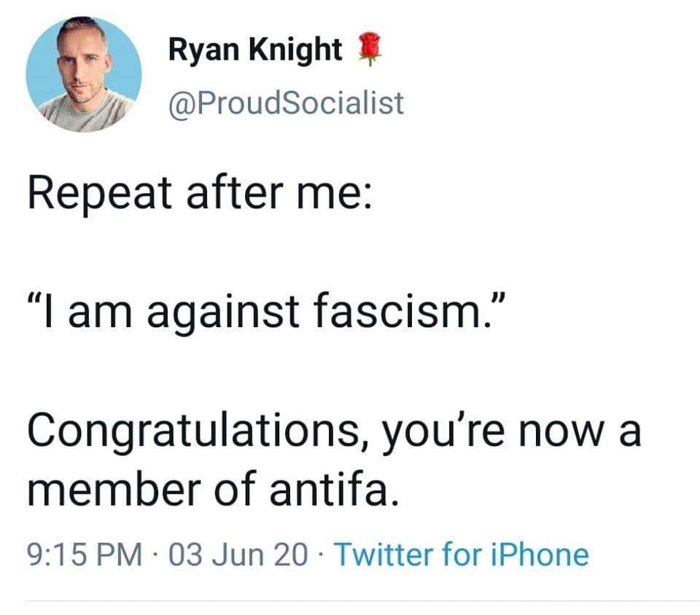Click the 9:15 PM timestamp
This screenshot has width=700, height=615.
84,555
